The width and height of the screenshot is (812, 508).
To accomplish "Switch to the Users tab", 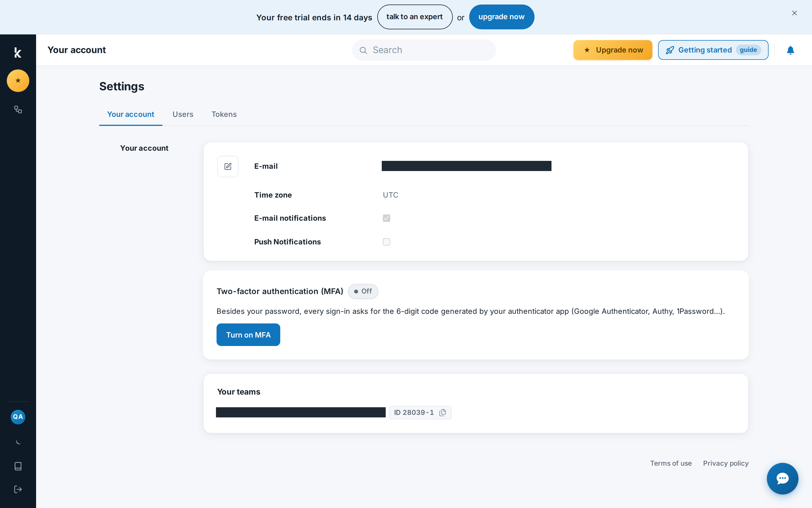I will pyautogui.click(x=183, y=114).
